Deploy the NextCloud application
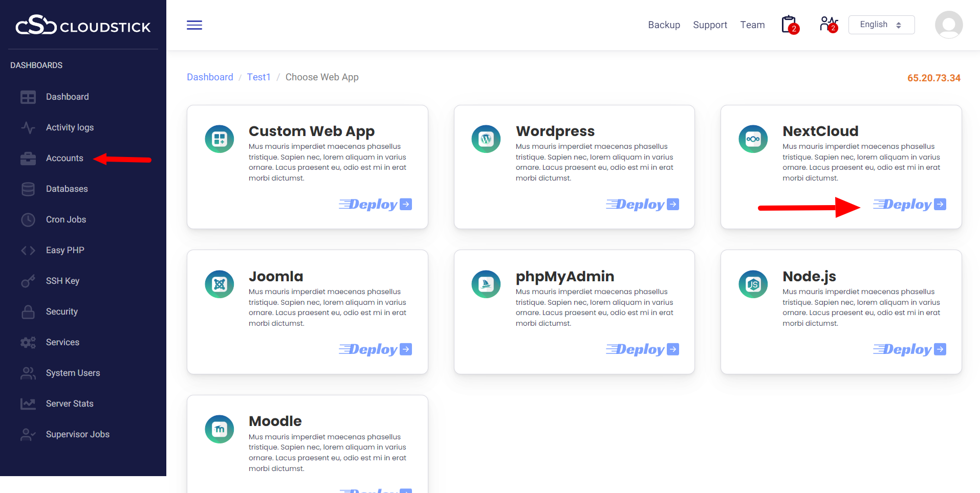This screenshot has width=980, height=493. 909,205
